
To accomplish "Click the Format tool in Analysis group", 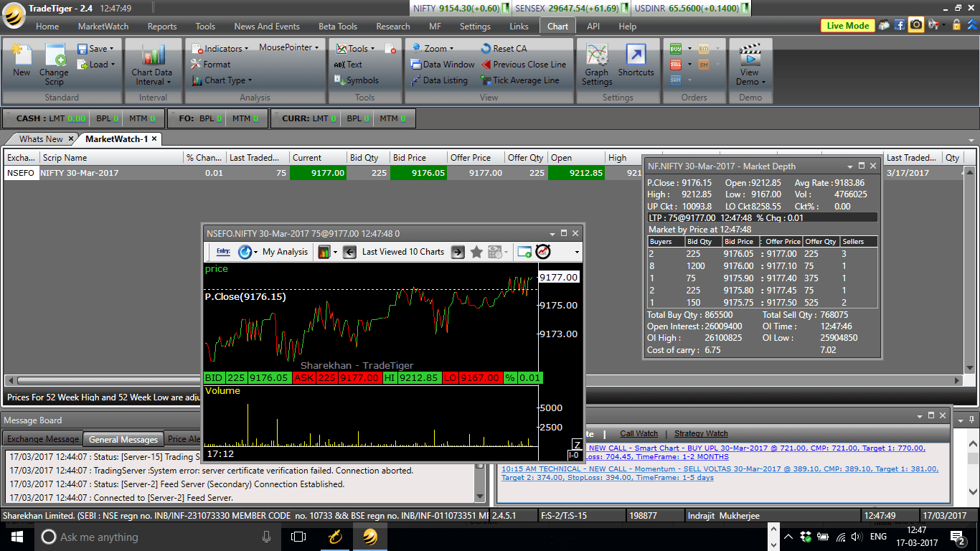I will [x=211, y=65].
